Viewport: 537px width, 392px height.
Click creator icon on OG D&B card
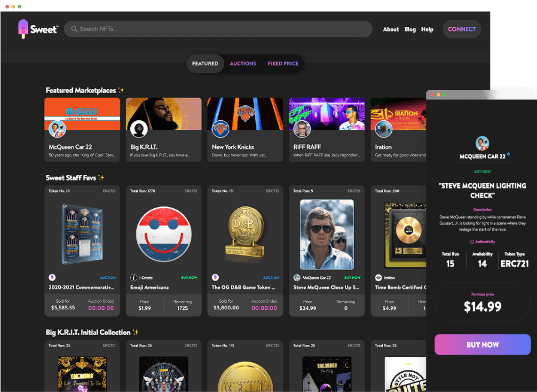coord(215,277)
